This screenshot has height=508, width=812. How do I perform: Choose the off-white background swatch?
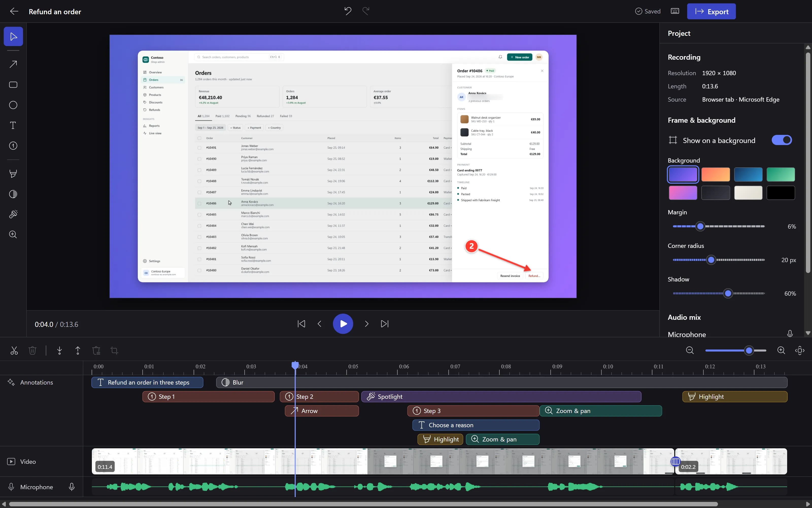pyautogui.click(x=748, y=193)
